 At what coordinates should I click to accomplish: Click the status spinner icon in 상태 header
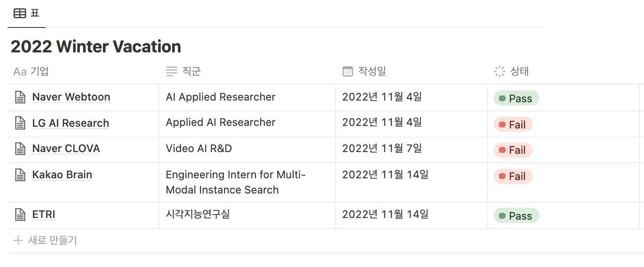point(499,71)
